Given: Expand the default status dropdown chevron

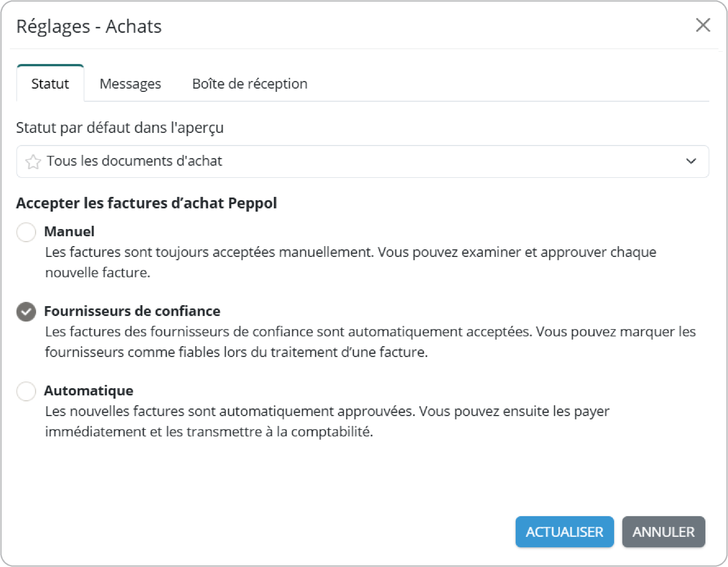Looking at the screenshot, I should point(691,161).
